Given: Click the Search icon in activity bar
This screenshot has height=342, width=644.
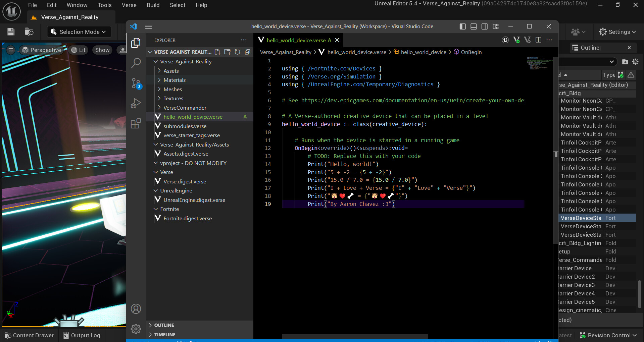Looking at the screenshot, I should point(136,63).
